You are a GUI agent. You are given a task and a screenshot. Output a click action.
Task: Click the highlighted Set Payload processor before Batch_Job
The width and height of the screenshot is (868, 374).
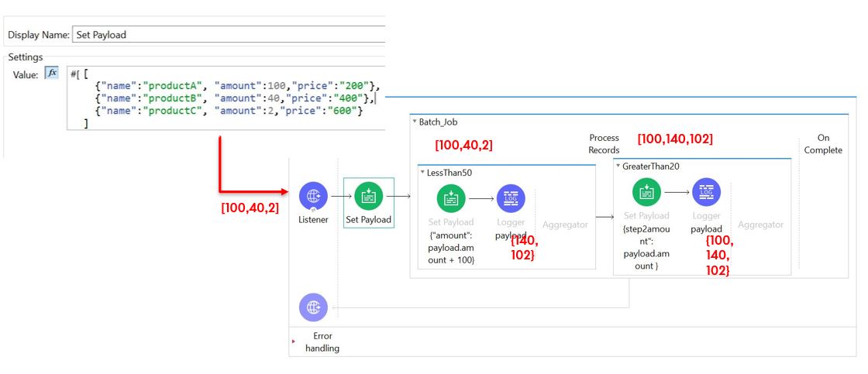pyautogui.click(x=369, y=197)
